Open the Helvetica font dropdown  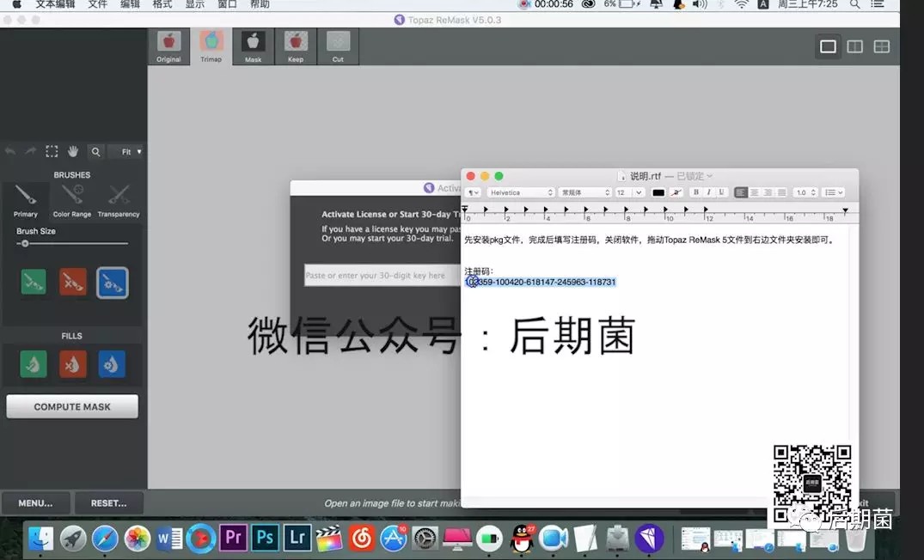[521, 192]
